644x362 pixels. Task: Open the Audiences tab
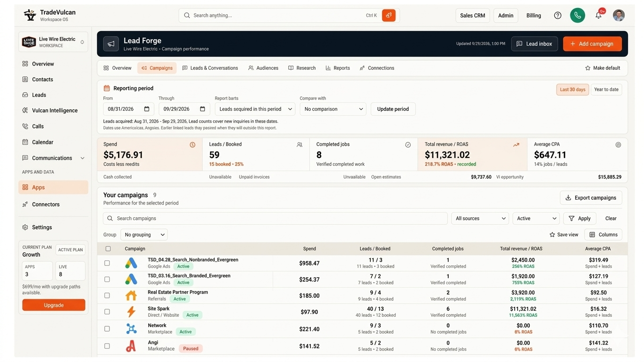pyautogui.click(x=263, y=68)
